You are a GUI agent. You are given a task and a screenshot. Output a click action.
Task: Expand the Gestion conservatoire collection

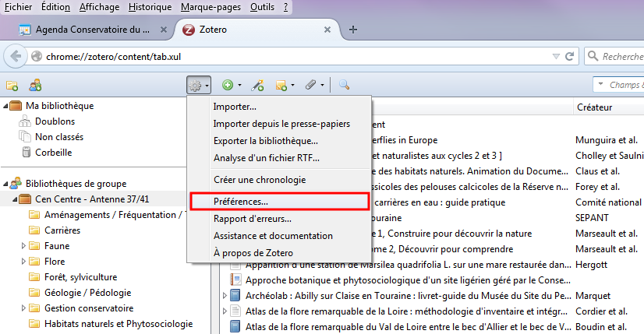coord(23,308)
